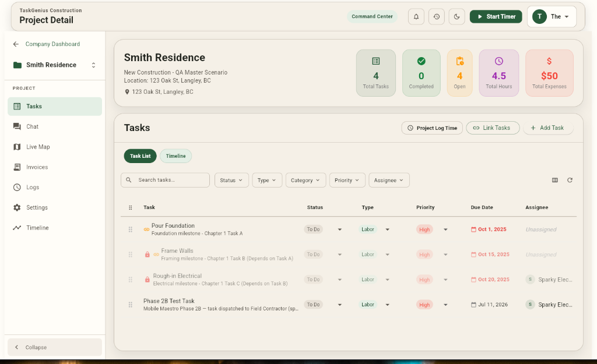597x364 pixels.
Task: Select Tasks in the project sidebar
Action: click(x=55, y=107)
